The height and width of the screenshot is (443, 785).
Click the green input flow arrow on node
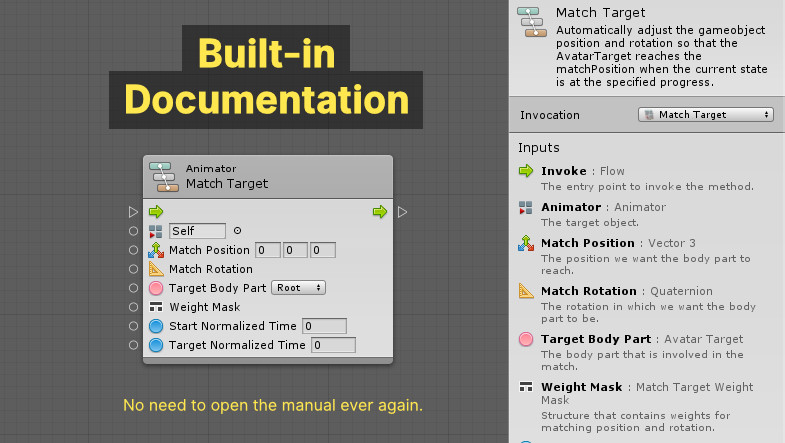pos(156,212)
